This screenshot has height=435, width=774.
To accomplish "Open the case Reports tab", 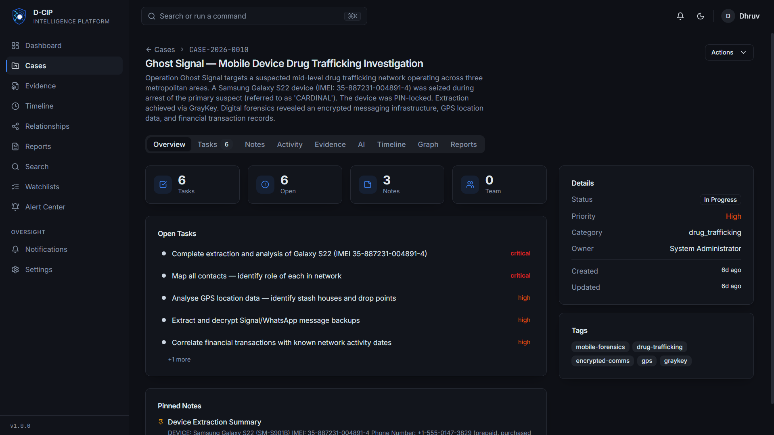I will point(464,145).
